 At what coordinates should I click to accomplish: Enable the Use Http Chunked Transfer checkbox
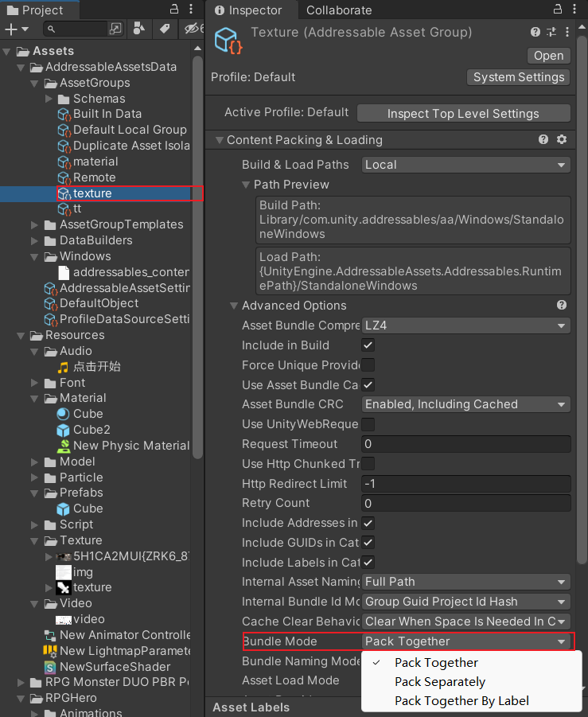(x=368, y=464)
